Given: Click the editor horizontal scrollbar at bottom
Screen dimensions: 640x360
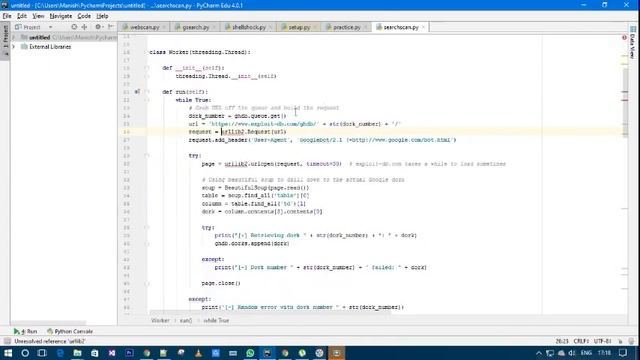Looking at the screenshot, I should (269, 313).
